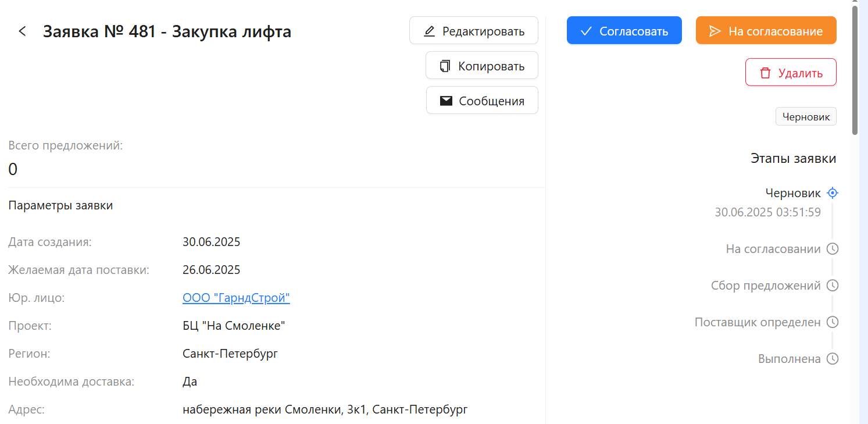The image size is (868, 424).
Task: Click the copy icon on Копировать
Action: click(445, 66)
